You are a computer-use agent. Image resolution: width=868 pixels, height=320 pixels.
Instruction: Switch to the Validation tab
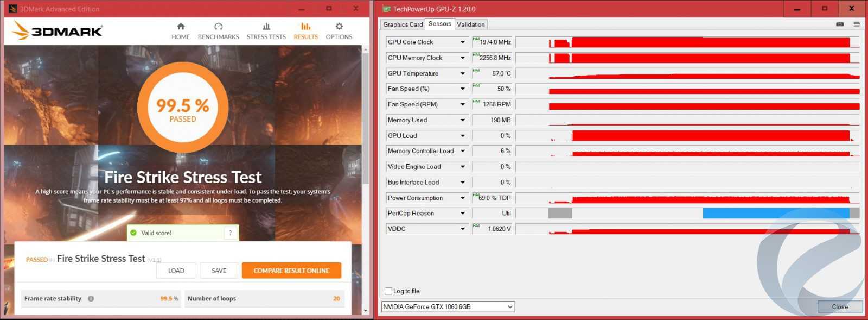pos(470,24)
